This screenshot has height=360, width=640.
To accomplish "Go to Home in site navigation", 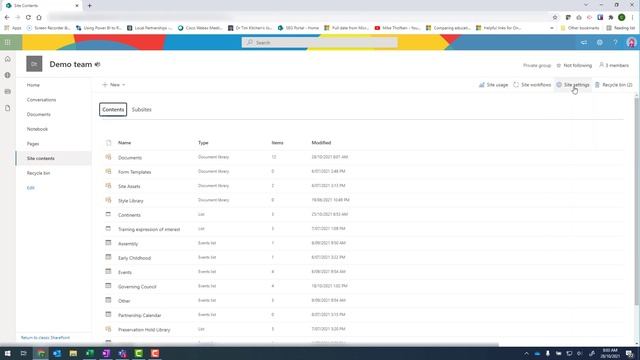I will tap(33, 85).
